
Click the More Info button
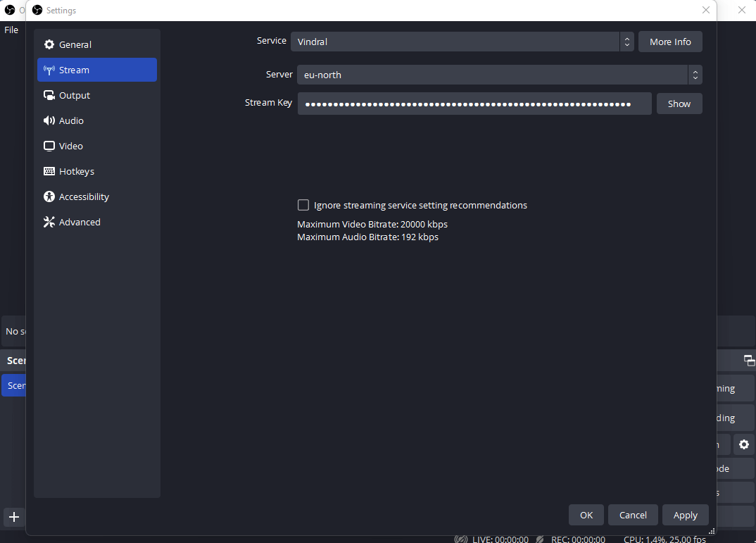[670, 42]
